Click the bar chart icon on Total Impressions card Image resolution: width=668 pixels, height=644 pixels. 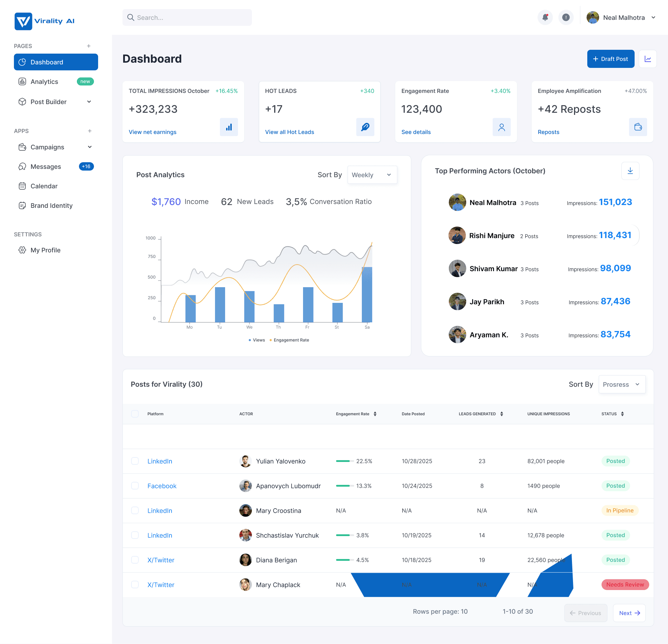[x=229, y=127]
